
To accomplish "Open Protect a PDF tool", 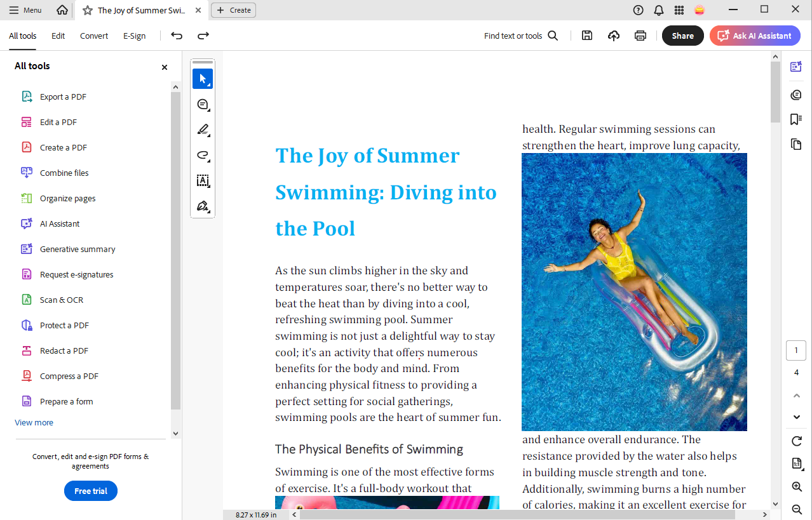I will click(x=64, y=326).
